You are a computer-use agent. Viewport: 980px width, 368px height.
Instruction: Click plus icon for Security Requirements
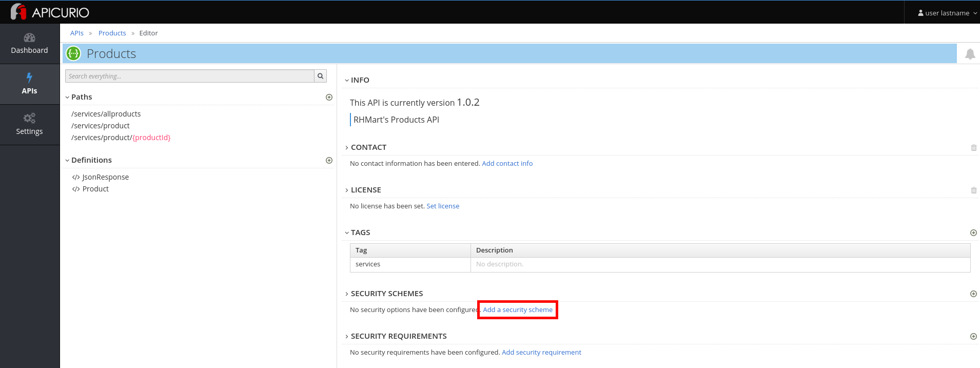coord(973,336)
